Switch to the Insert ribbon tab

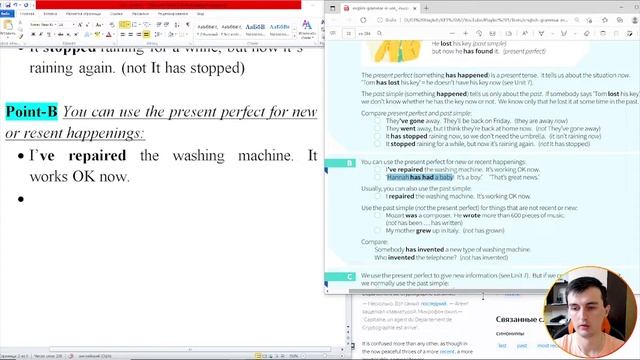(50, 13)
